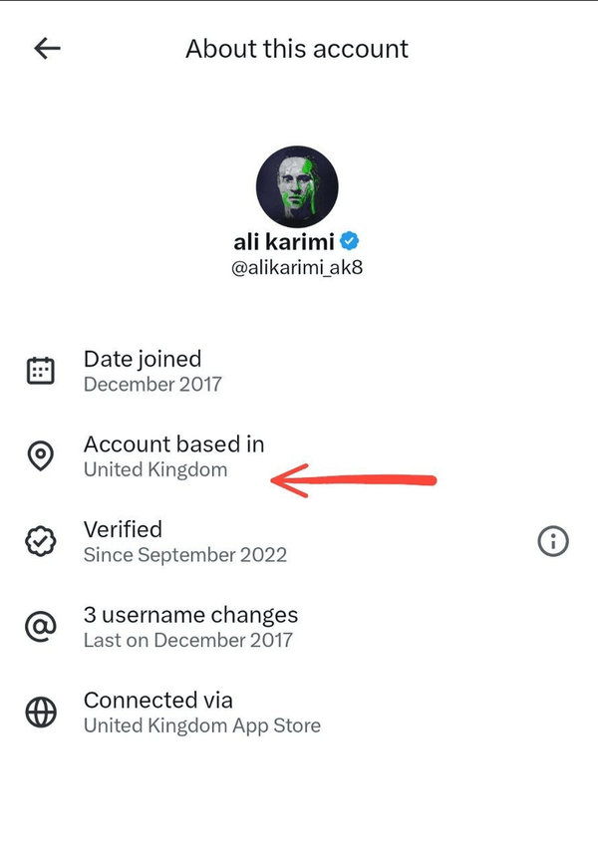The height and width of the screenshot is (868, 598).
Task: Select the "About this account" title
Action: pyautogui.click(x=297, y=49)
